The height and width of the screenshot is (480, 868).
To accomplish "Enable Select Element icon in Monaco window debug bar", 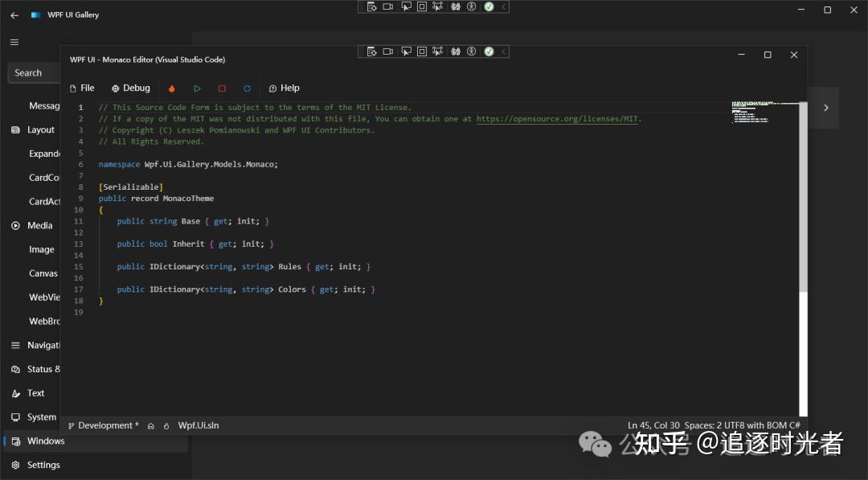I will click(407, 51).
